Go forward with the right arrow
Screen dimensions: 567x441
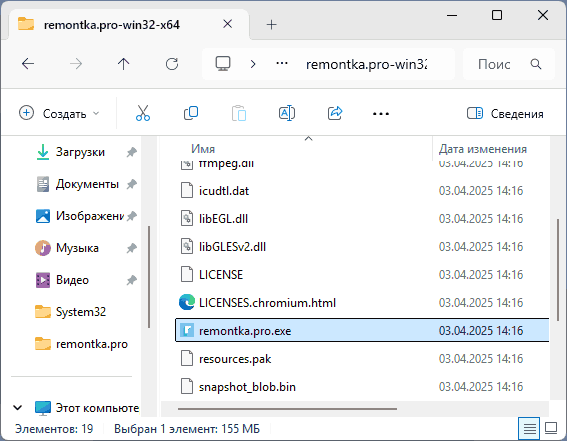point(76,64)
